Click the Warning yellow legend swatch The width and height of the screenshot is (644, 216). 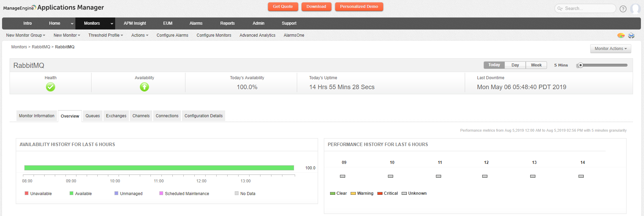coord(353,193)
